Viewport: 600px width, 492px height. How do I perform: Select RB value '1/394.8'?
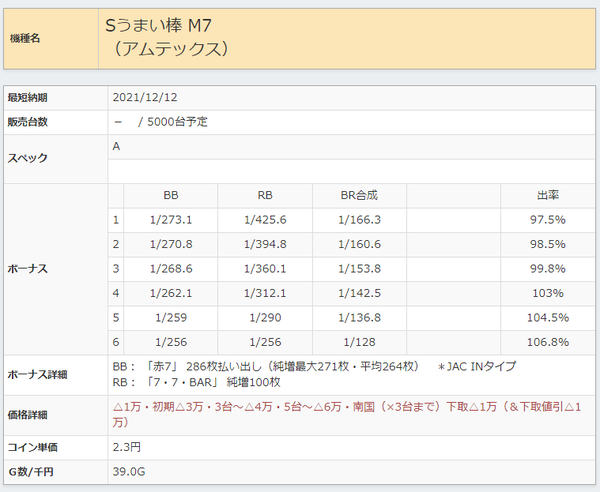[x=265, y=244]
